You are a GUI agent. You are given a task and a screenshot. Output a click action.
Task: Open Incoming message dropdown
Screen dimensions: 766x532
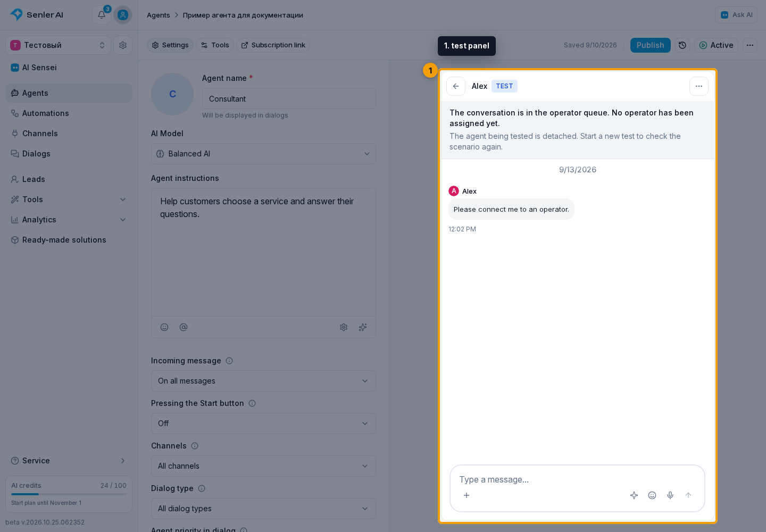pyautogui.click(x=263, y=381)
